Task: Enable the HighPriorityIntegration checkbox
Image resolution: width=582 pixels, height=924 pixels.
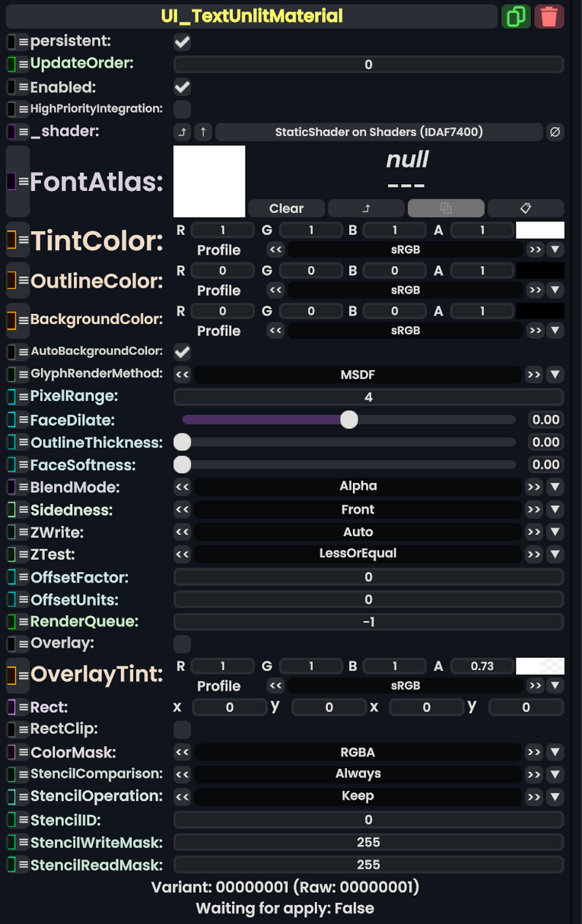Action: click(183, 109)
